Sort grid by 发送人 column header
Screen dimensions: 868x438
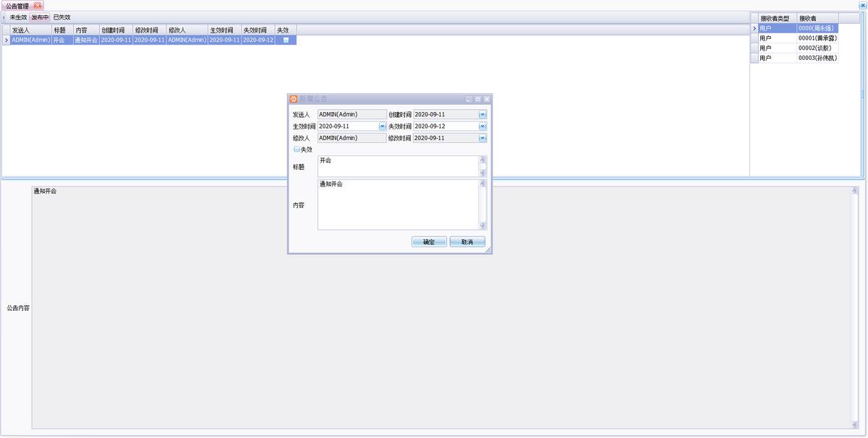30,30
